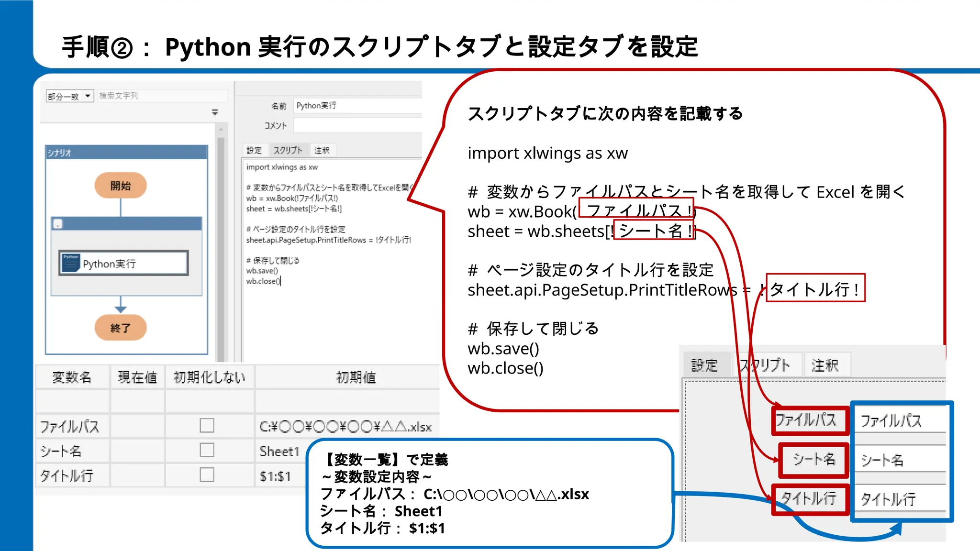This screenshot has width=980, height=551.
Task: Click the scenario panel vertical scrollbar
Action: [221, 244]
